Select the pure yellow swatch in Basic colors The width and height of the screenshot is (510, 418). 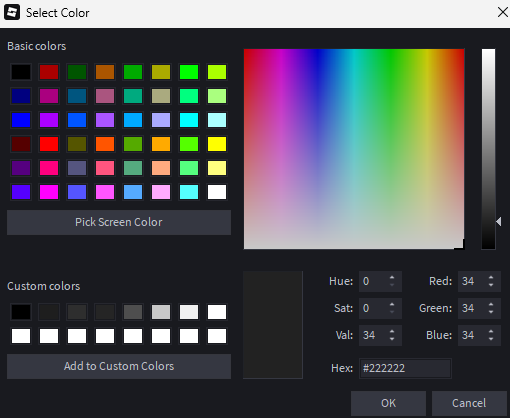coord(217,144)
